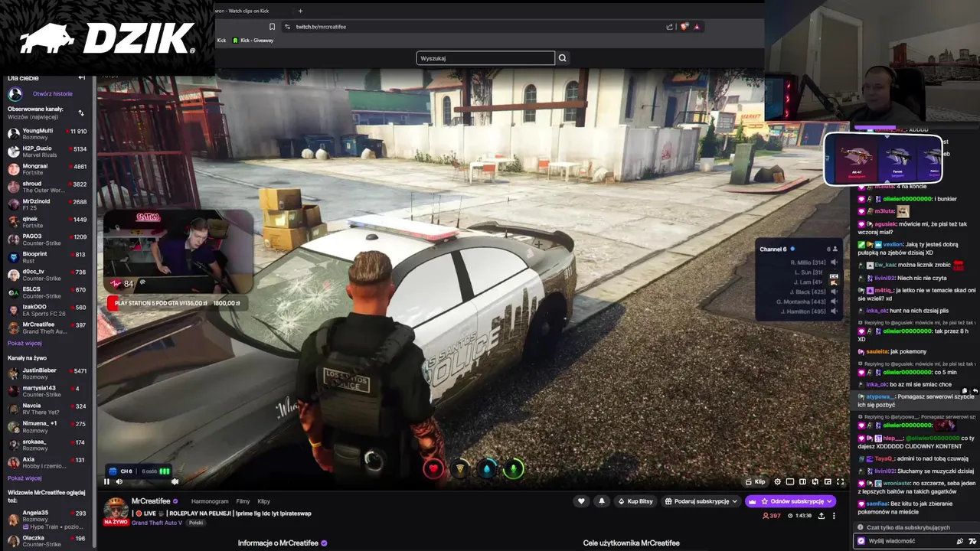Open Podaruj subskrypcję dropdown
This screenshot has width=980, height=551.
click(701, 501)
